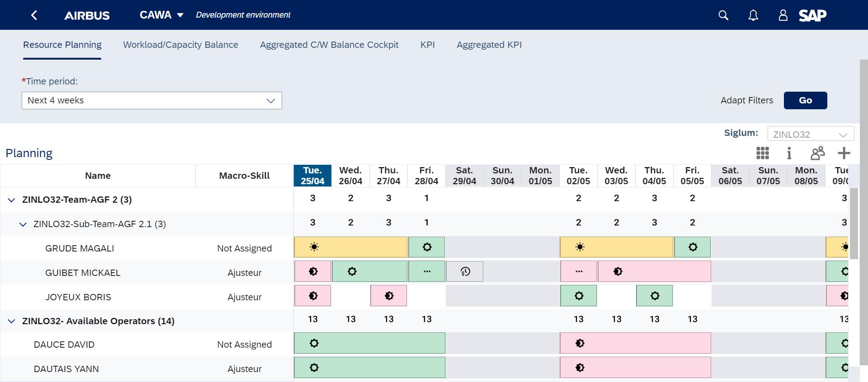Click the Go button
868x382 pixels.
click(x=806, y=100)
